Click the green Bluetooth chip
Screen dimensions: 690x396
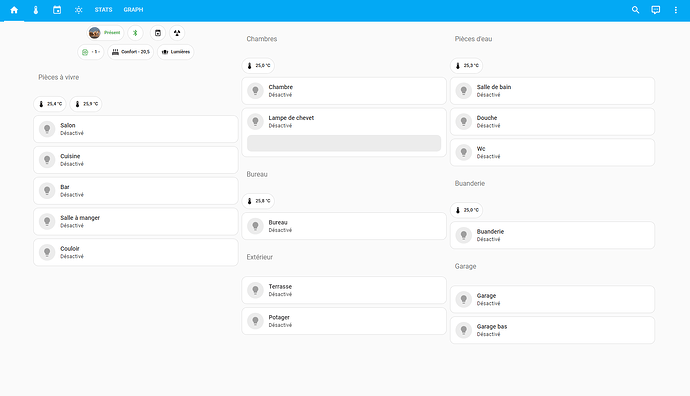pyautogui.click(x=136, y=33)
